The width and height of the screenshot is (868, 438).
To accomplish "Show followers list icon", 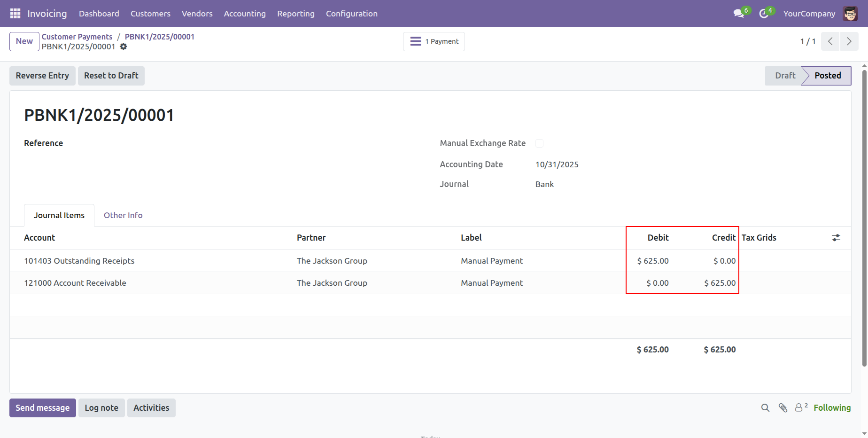I will click(x=799, y=407).
